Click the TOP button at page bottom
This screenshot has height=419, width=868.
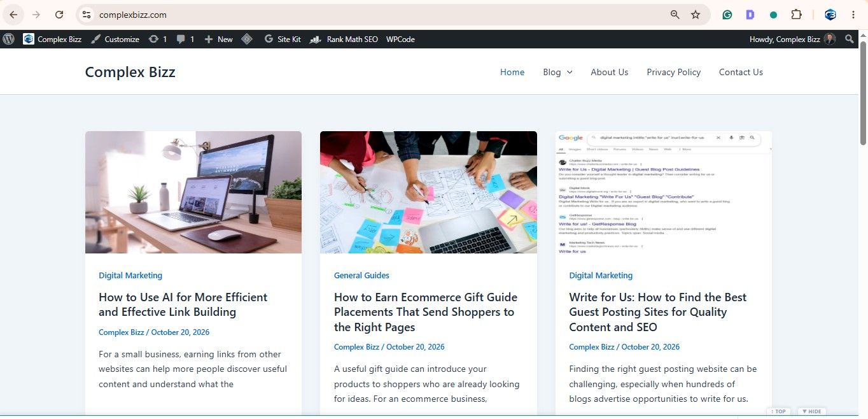click(x=779, y=411)
